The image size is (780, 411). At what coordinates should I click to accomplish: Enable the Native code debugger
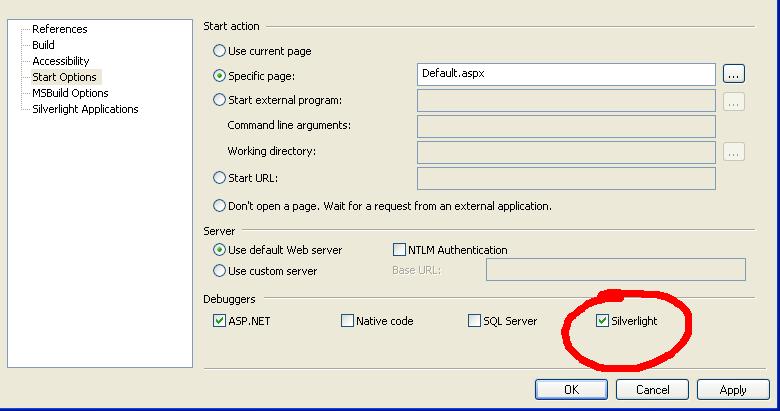(x=348, y=321)
